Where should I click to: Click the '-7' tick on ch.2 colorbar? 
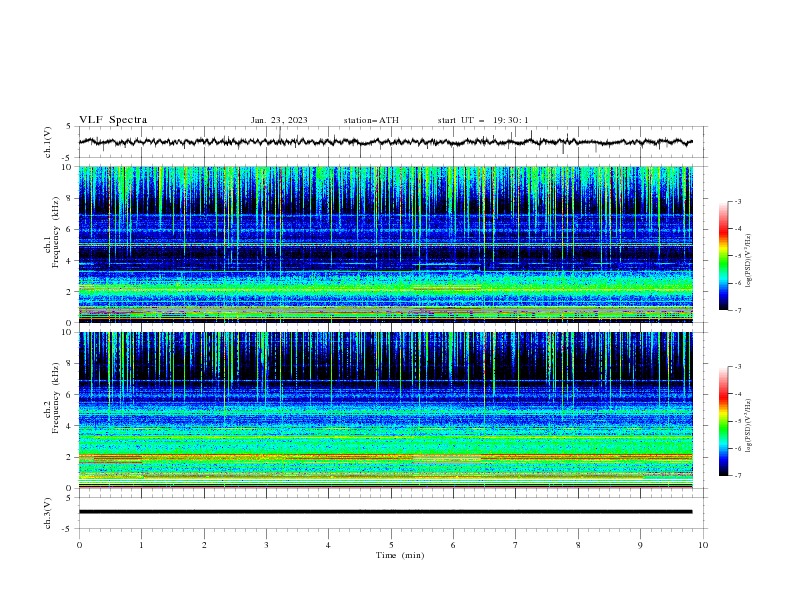pyautogui.click(x=738, y=475)
